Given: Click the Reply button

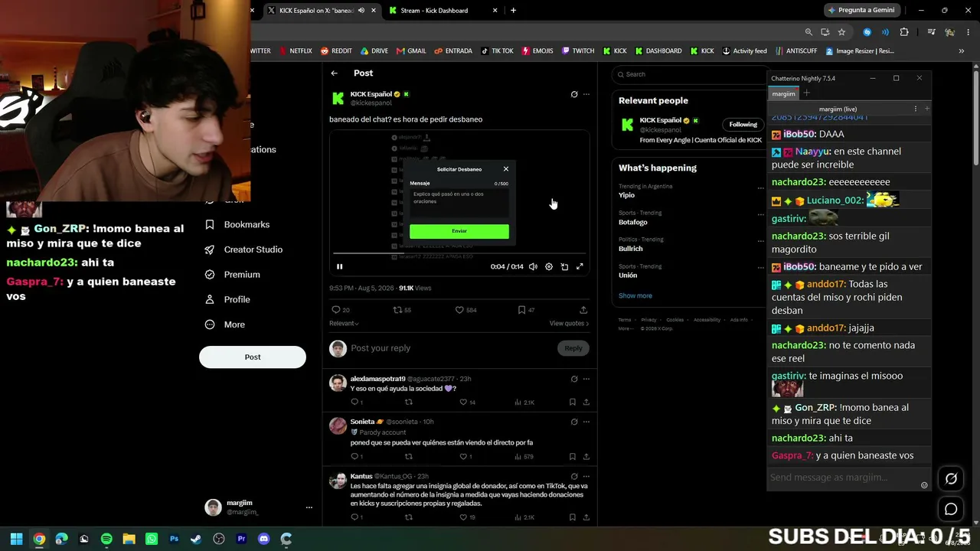Looking at the screenshot, I should [x=573, y=348].
